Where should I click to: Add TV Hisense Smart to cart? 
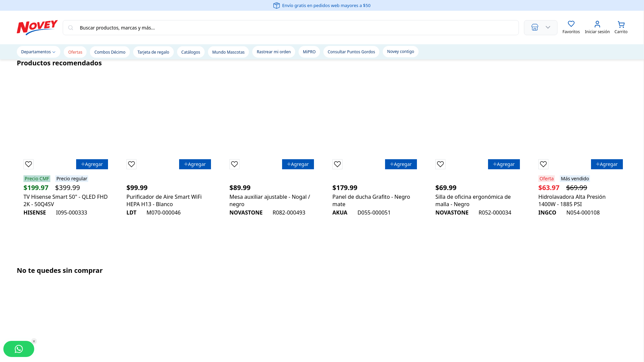92,164
